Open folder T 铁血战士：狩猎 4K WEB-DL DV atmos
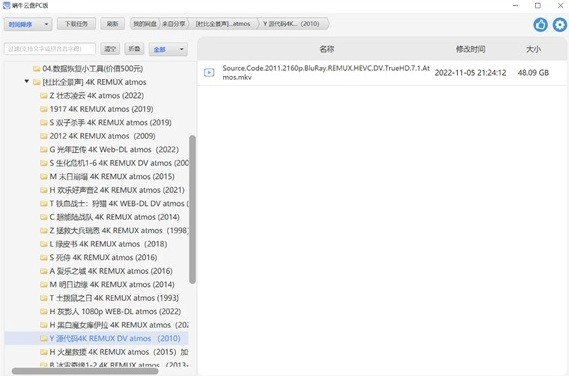Screen dimensions: 569x376 coord(119,203)
